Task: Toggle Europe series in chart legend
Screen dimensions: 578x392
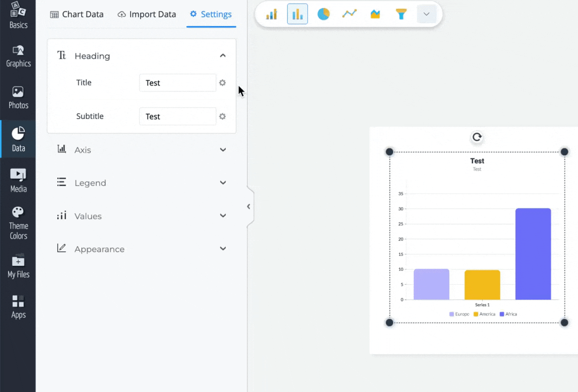Action: 459,314
